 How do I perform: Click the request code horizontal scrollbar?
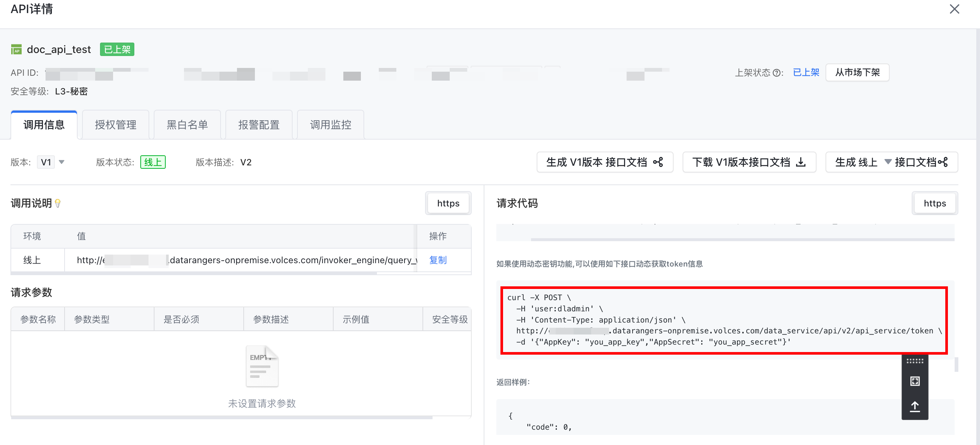pos(742,239)
